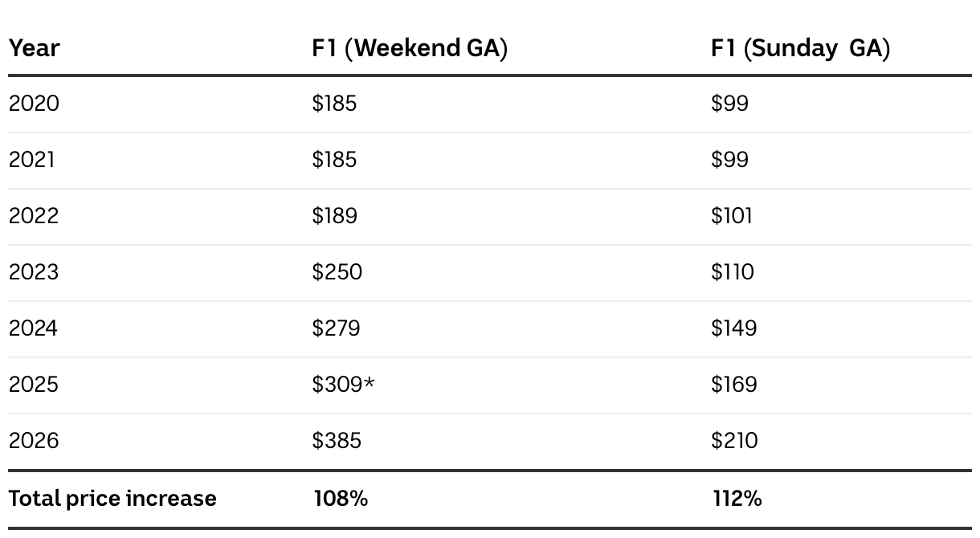The width and height of the screenshot is (980, 538).
Task: Click the 2025 year cell
Action: (x=34, y=385)
